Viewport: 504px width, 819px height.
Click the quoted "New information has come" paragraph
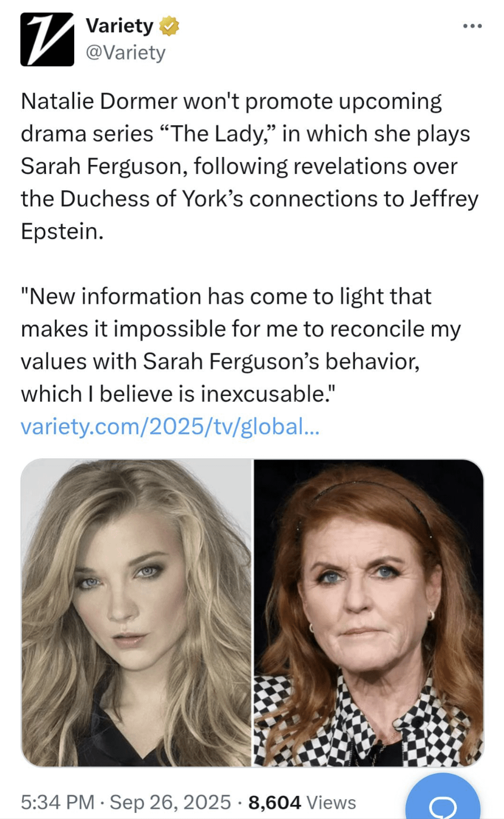click(241, 345)
